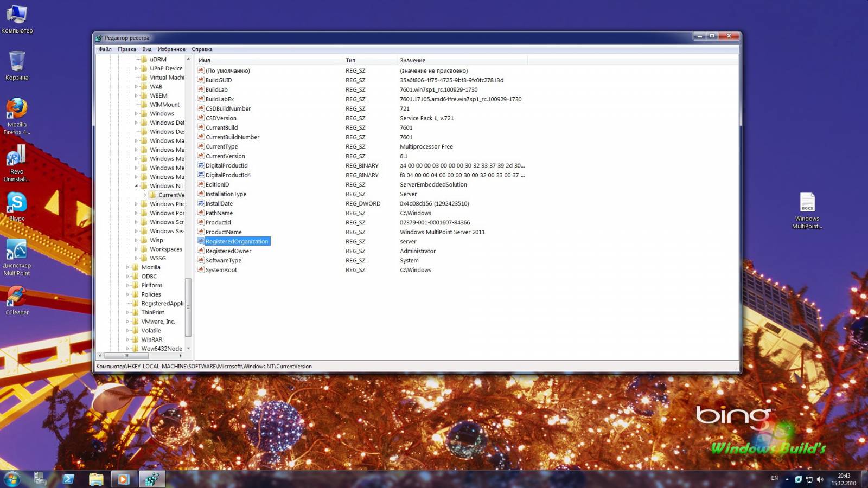Open the Компьютер desktop icon
Viewport: 868px width, 488px height.
pos(17,19)
